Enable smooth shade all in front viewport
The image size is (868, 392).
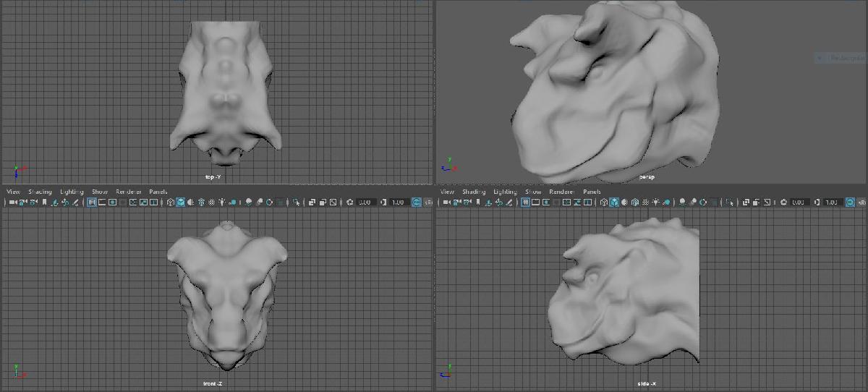click(180, 202)
